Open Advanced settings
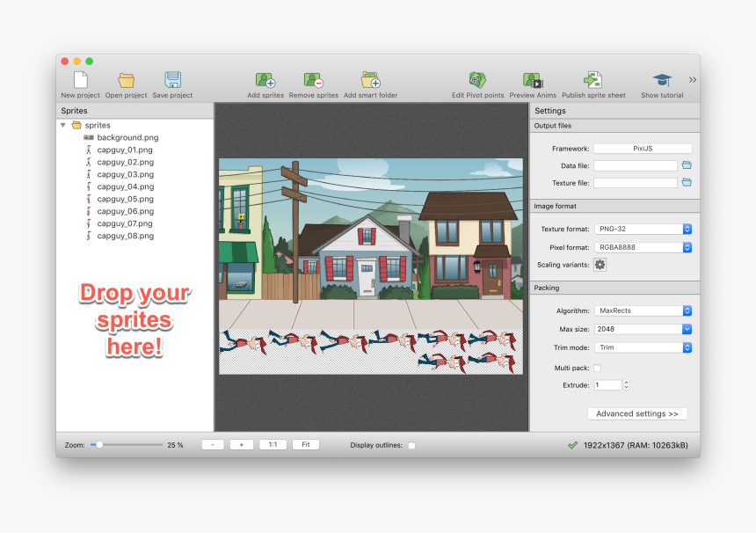This screenshot has width=756, height=533. tap(636, 413)
